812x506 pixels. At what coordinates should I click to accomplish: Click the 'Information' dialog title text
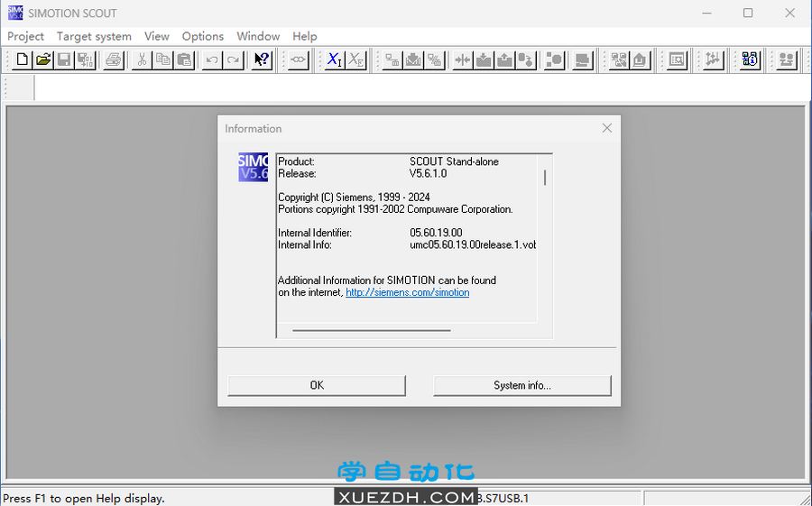point(254,128)
